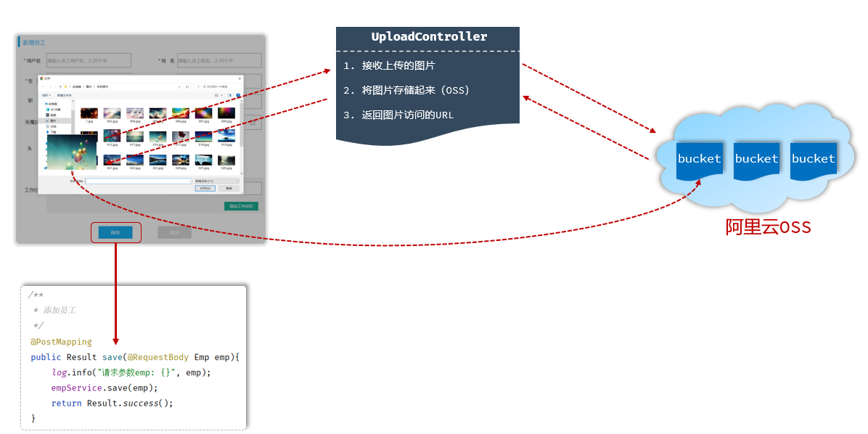Click the green 添加工作经历 button

(241, 206)
